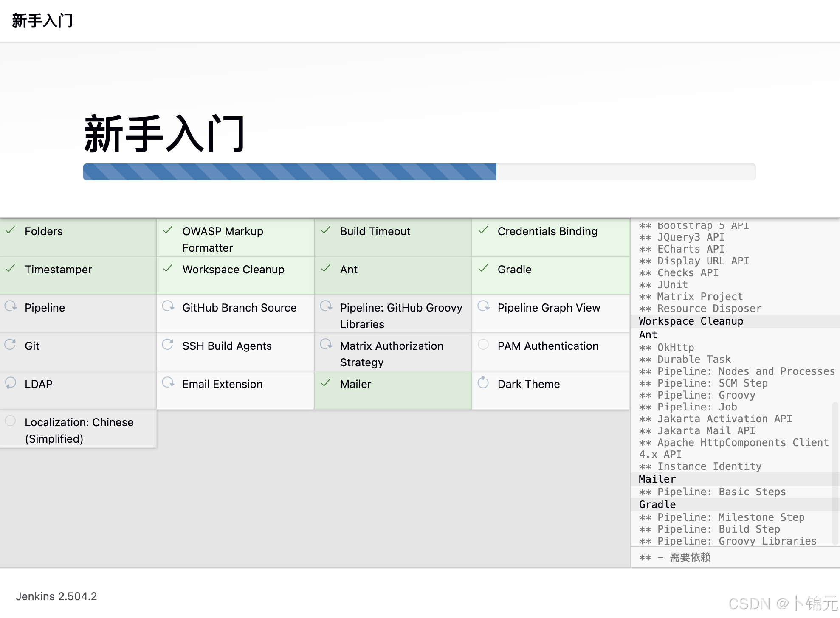Viewport: 840px width, 618px height.
Task: Click the progress spinner beside Git
Action: (x=10, y=346)
